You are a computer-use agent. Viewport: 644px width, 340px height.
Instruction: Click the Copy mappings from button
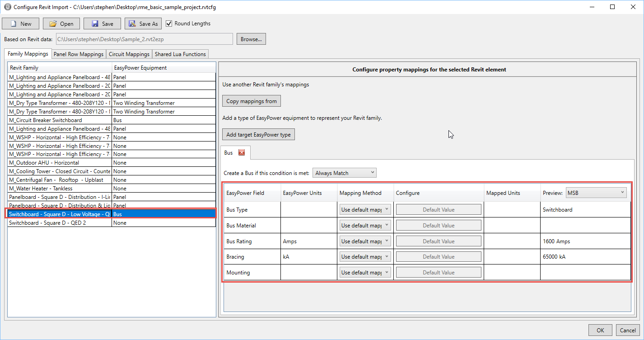[x=252, y=101]
